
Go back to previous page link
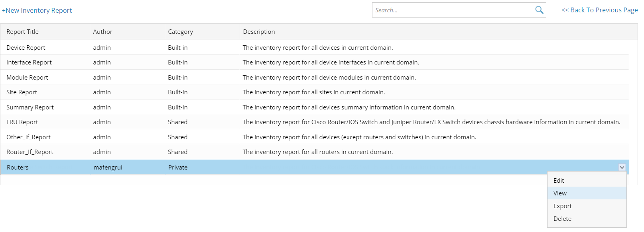pyautogui.click(x=599, y=10)
